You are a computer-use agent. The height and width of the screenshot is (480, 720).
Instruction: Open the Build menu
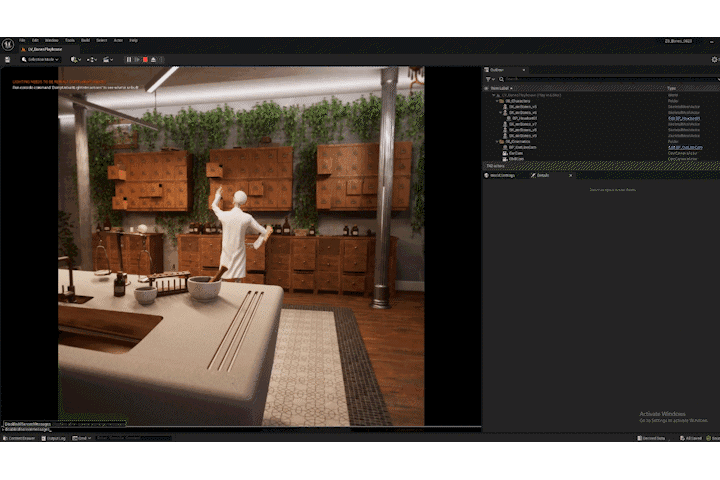pyautogui.click(x=85, y=40)
